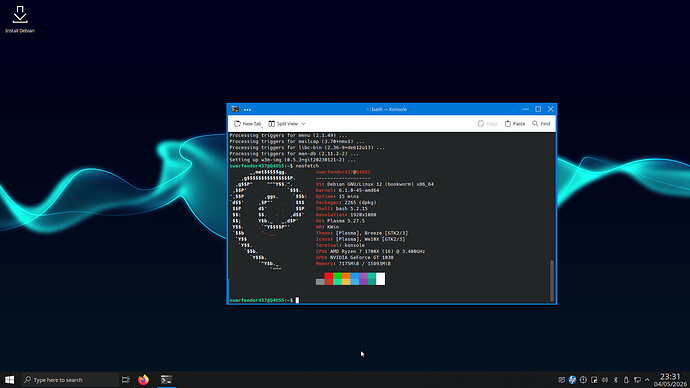This screenshot has height=388, width=690.
Task: Launch Firefox from the taskbar
Action: (143, 380)
